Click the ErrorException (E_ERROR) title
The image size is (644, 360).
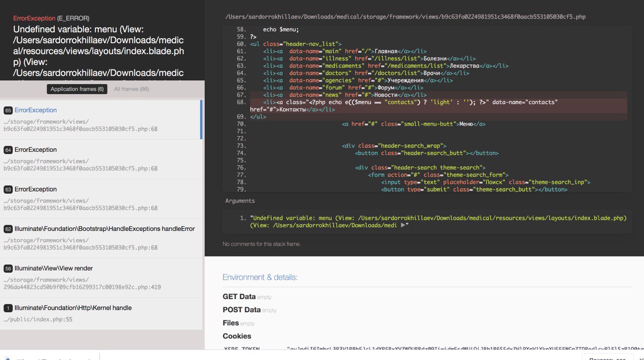(51, 18)
